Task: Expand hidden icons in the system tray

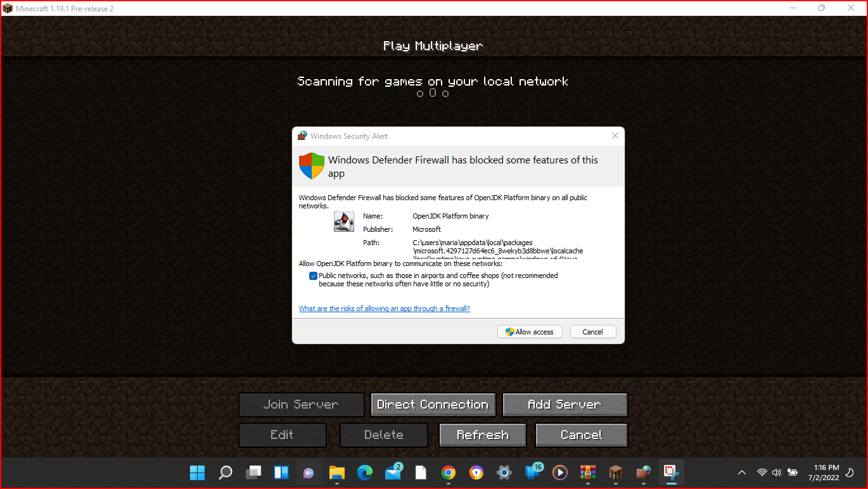Action: [741, 473]
